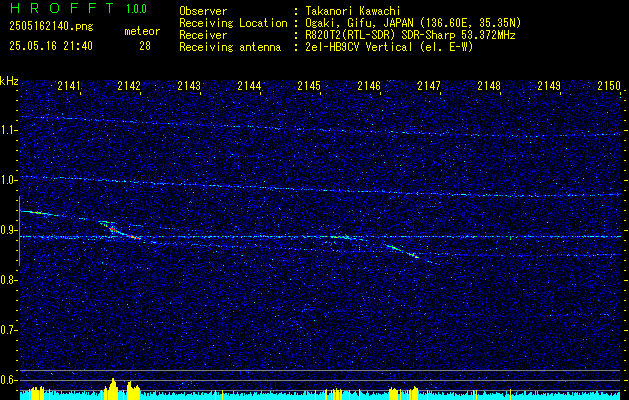Click the kHz axis label

coord(9,81)
